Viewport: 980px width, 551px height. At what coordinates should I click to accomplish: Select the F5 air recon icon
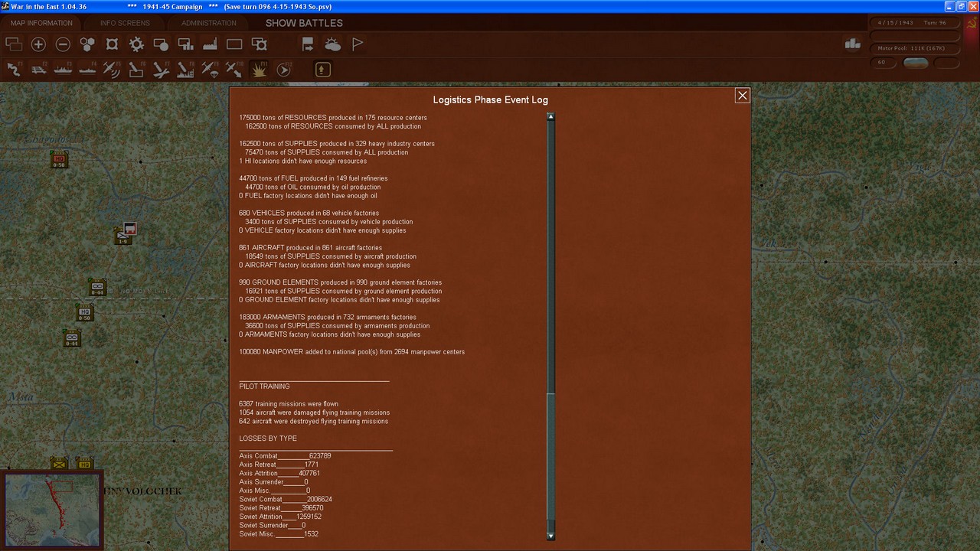(112, 70)
